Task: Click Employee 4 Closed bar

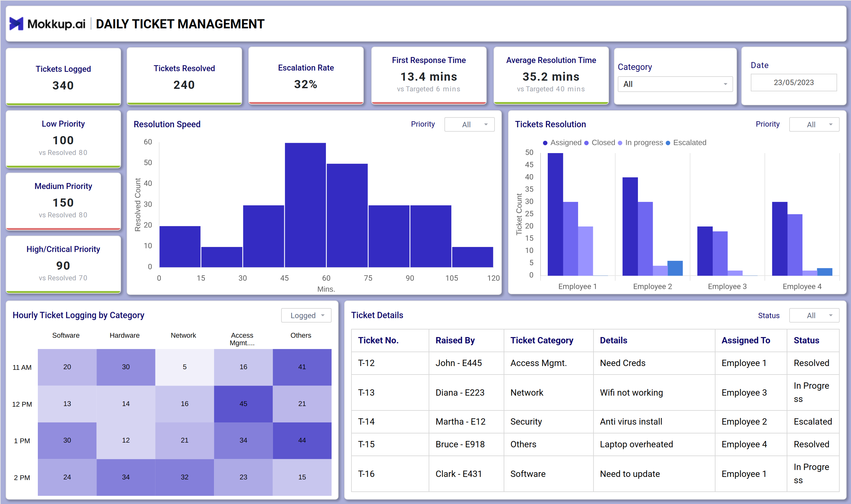Action: point(795,245)
